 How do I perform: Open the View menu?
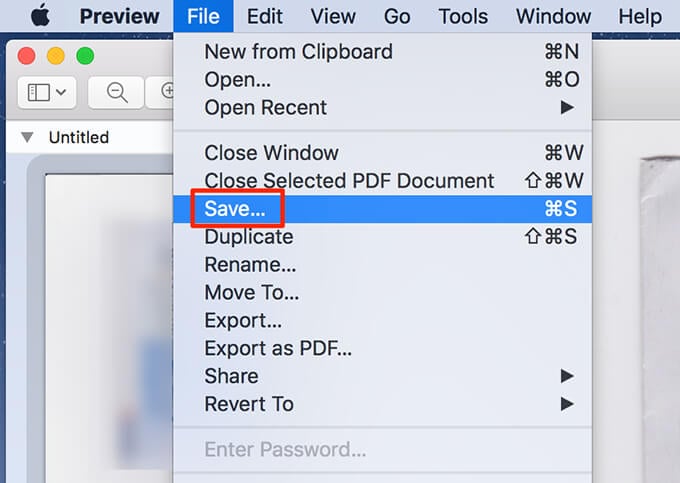[x=333, y=16]
